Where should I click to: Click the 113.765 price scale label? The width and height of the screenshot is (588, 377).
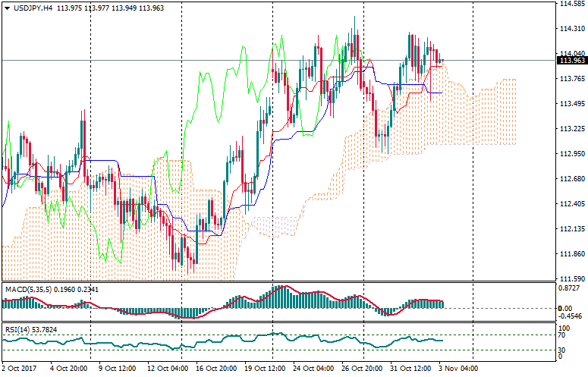click(570, 79)
